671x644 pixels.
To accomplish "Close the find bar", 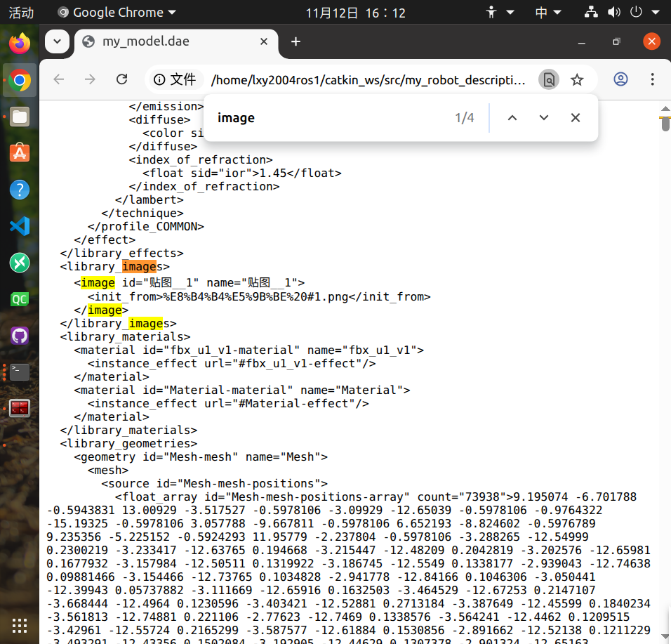I will [x=575, y=117].
